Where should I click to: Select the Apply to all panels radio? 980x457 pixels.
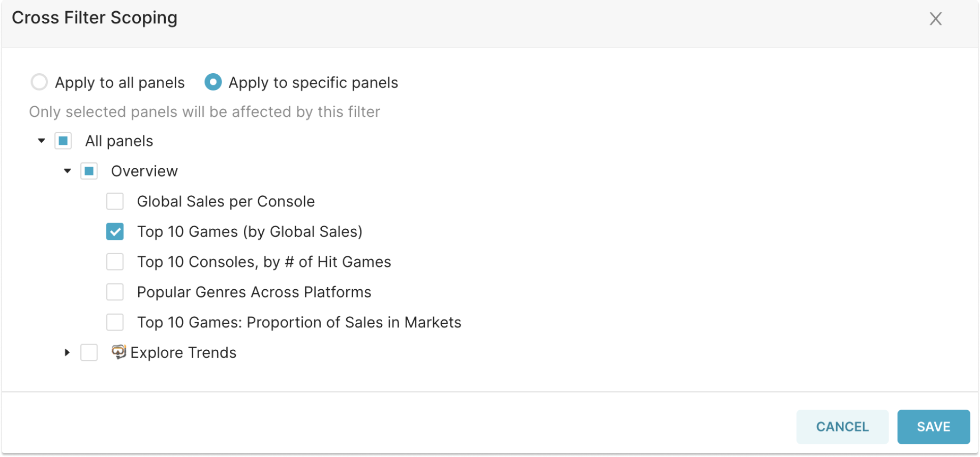tap(40, 82)
